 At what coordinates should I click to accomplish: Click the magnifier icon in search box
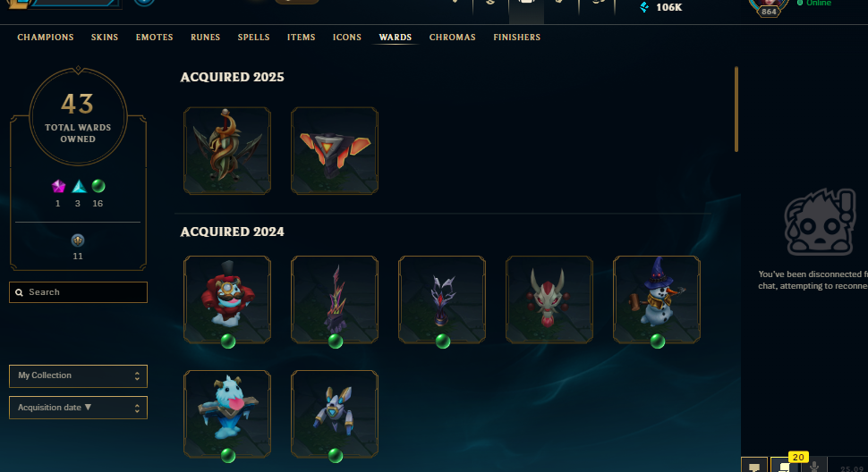click(x=20, y=292)
